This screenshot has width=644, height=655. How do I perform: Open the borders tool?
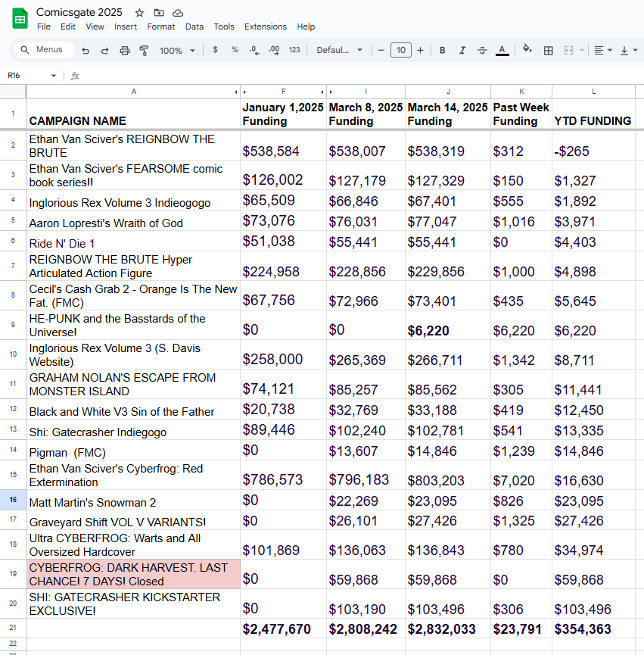click(x=549, y=50)
